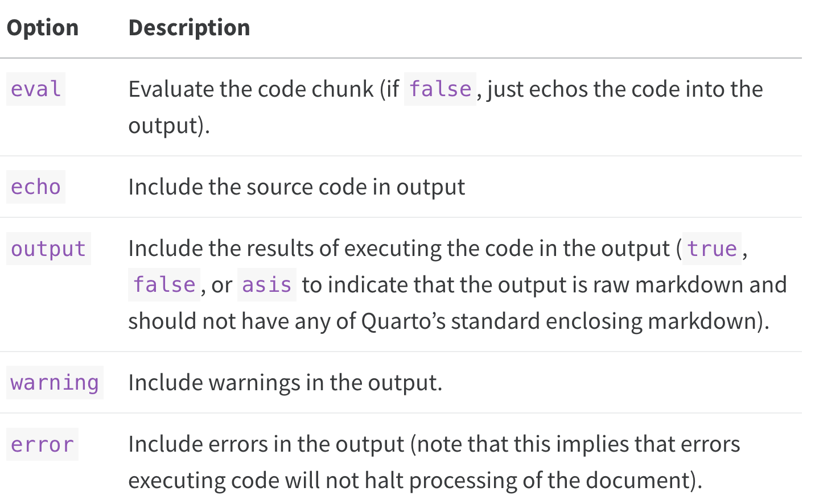This screenshot has height=504, width=815.
Task: Click the false code value in the output row
Action: [x=164, y=284]
